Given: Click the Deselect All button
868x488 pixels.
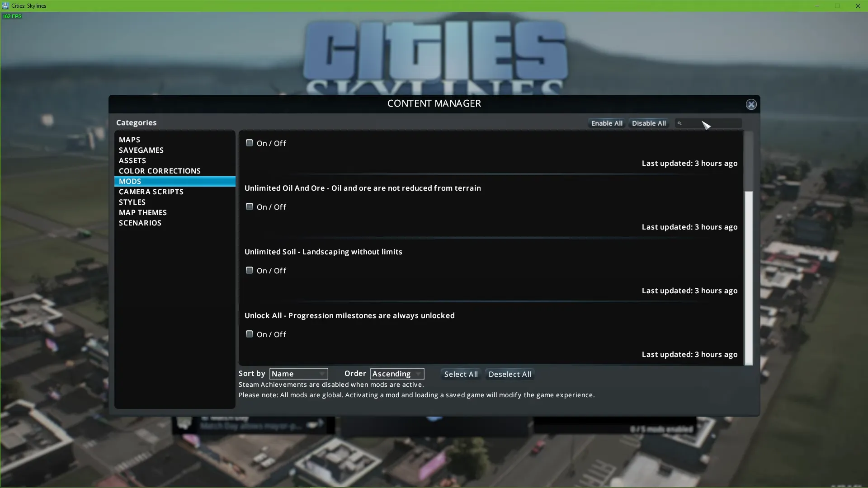Looking at the screenshot, I should point(509,374).
